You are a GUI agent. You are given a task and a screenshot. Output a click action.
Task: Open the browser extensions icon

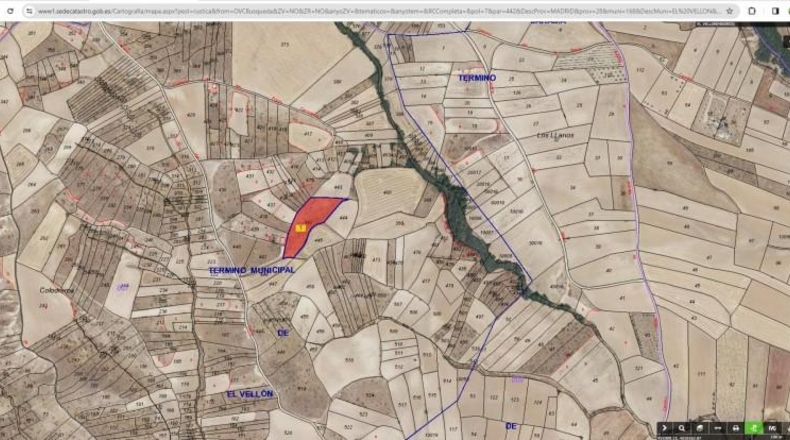pos(752,11)
